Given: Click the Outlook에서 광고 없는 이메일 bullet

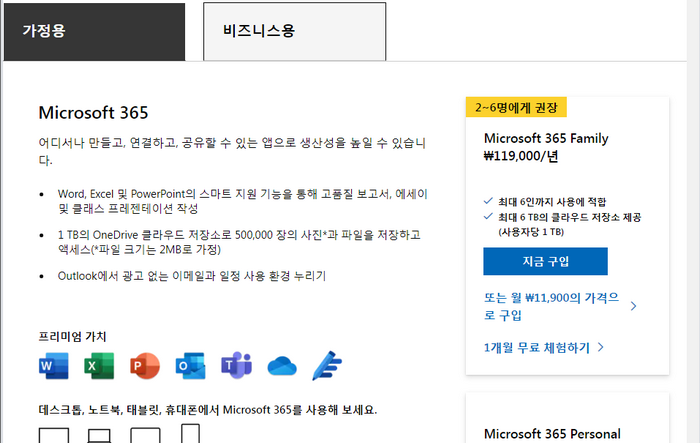Looking at the screenshot, I should pyautogui.click(x=192, y=276).
